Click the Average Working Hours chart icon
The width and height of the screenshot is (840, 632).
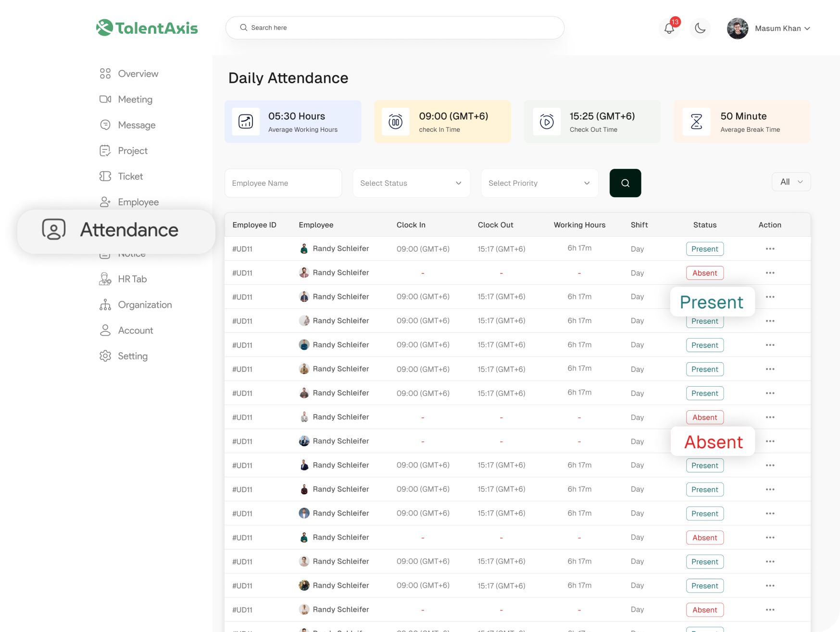246,122
